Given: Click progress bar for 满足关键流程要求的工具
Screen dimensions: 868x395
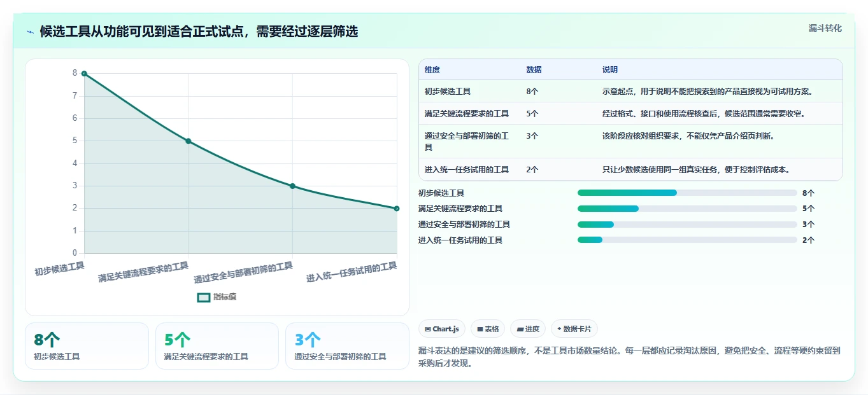Looking at the screenshot, I should (687, 209).
